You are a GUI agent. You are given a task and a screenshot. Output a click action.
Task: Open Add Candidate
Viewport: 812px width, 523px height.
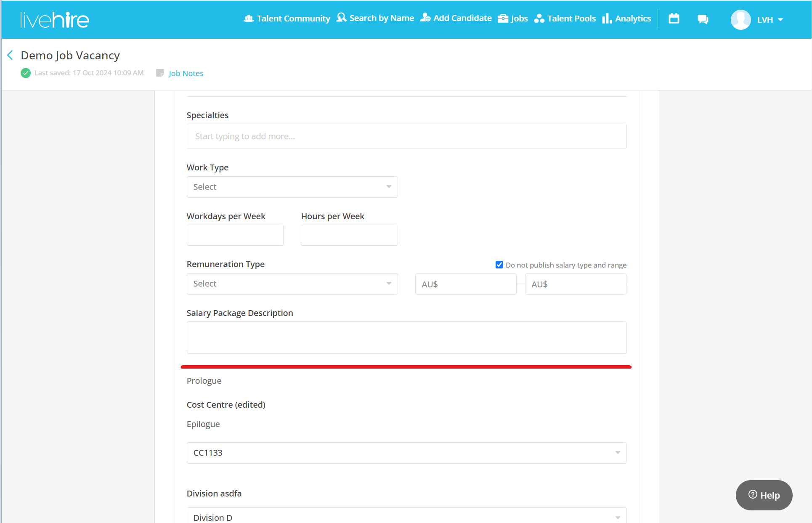(456, 18)
